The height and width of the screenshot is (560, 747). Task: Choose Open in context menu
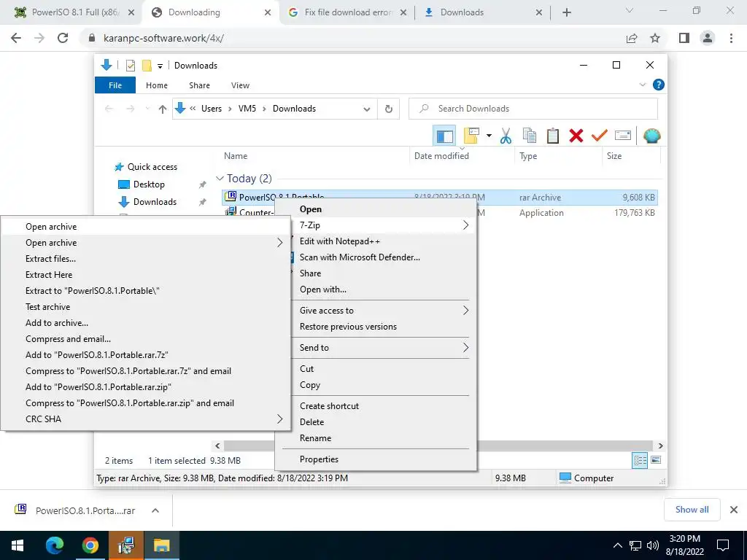[x=311, y=209]
